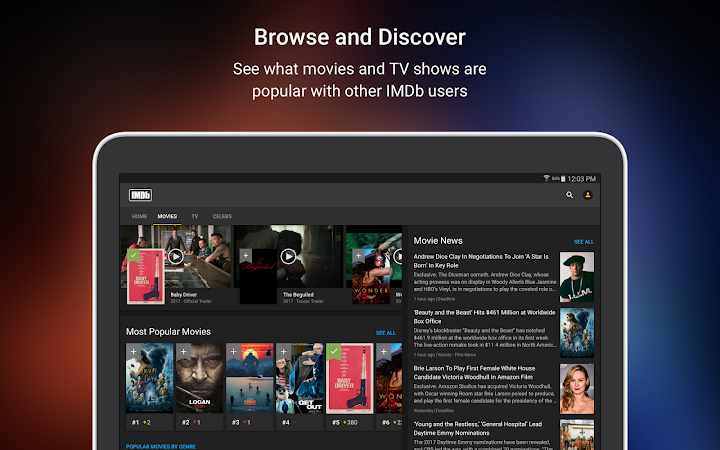Open the user profile icon
The height and width of the screenshot is (450, 720).
pos(588,195)
